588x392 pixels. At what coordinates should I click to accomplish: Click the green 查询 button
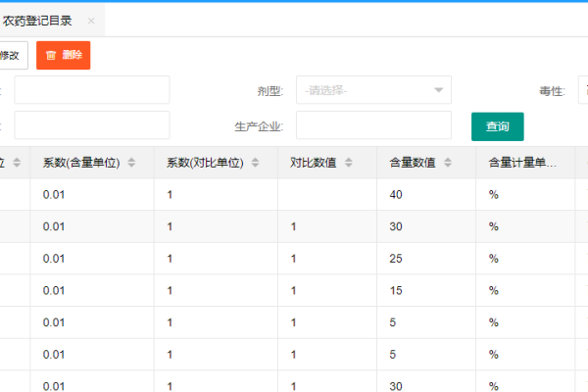click(x=498, y=126)
